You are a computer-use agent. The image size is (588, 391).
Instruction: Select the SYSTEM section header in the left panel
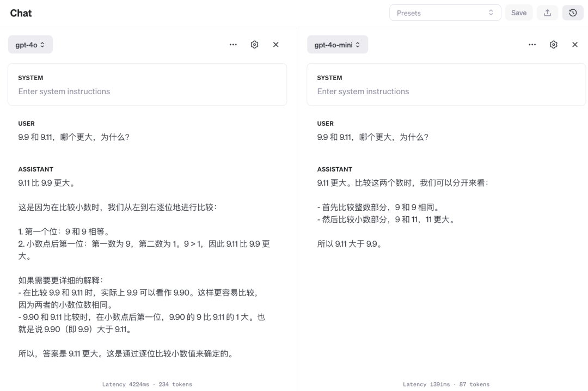pos(30,78)
